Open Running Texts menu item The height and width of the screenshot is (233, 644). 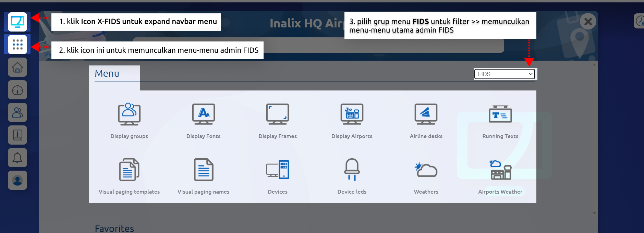pyautogui.click(x=500, y=121)
